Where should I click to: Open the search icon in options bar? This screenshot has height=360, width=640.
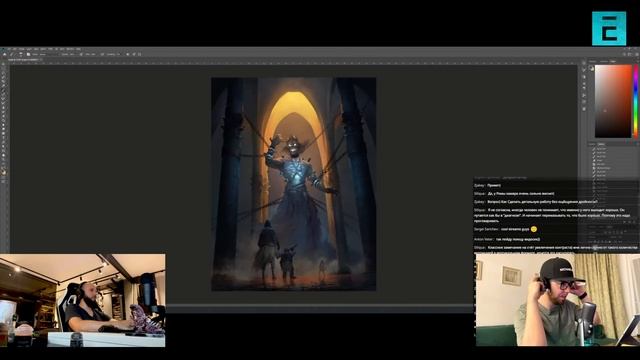[x=624, y=54]
